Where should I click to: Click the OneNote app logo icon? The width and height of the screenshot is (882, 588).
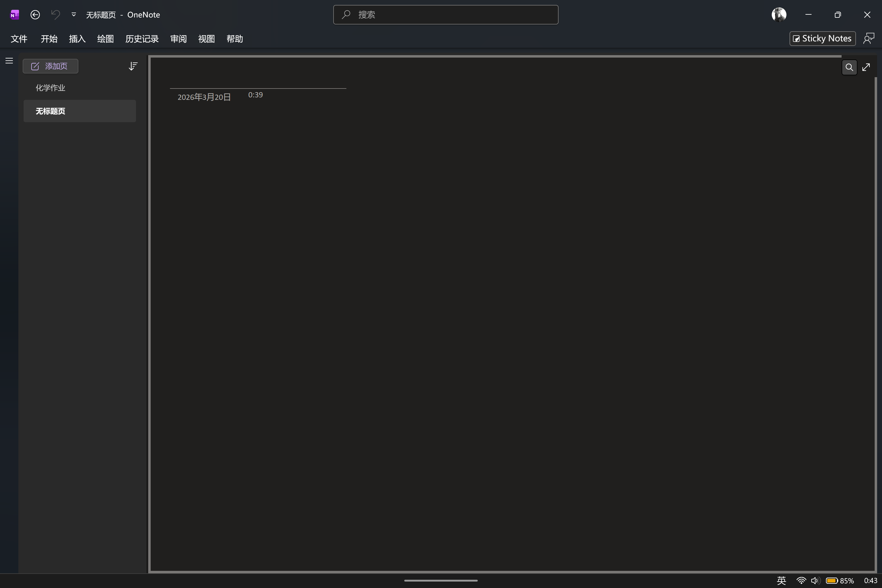click(14, 15)
